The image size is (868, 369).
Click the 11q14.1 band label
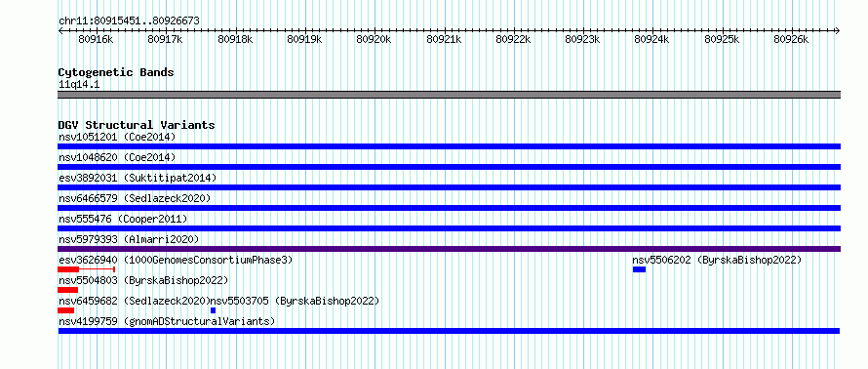pyautogui.click(x=79, y=85)
